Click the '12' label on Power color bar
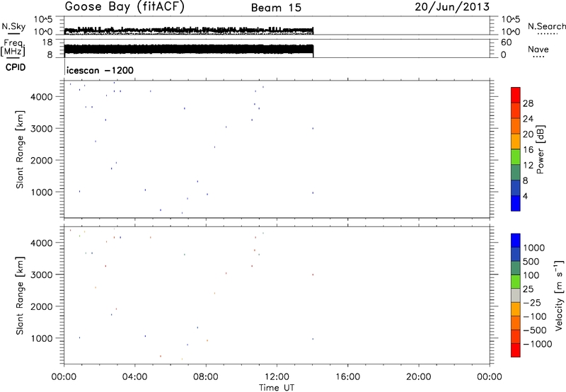 tap(528, 166)
